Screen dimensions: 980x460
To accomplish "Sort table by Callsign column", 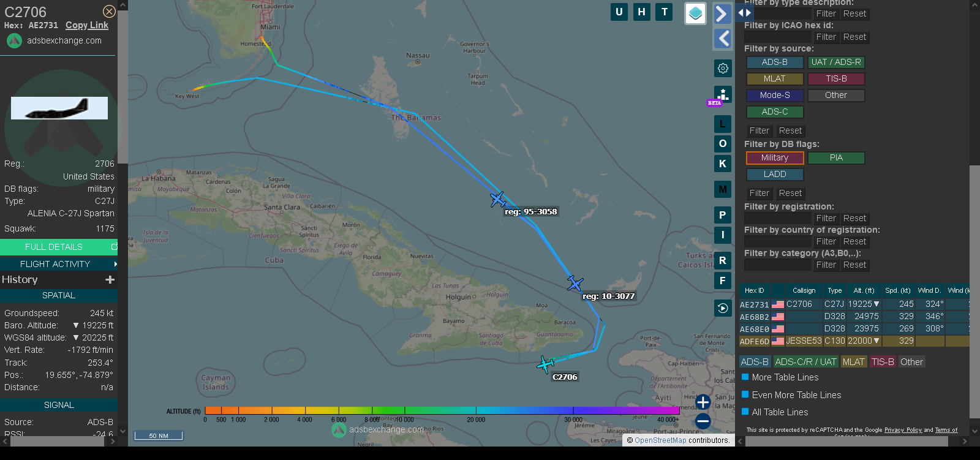I will 804,290.
